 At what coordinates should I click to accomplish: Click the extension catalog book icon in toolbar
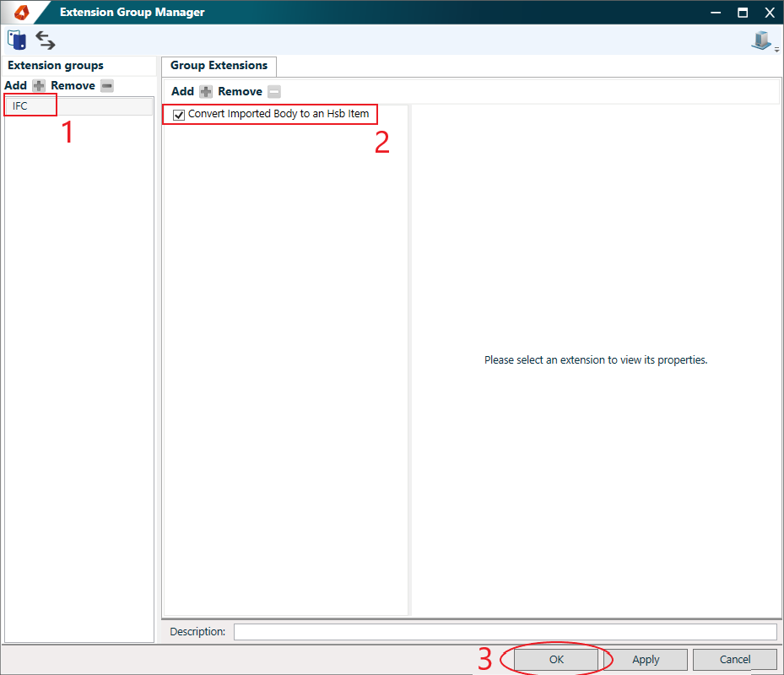click(x=17, y=40)
